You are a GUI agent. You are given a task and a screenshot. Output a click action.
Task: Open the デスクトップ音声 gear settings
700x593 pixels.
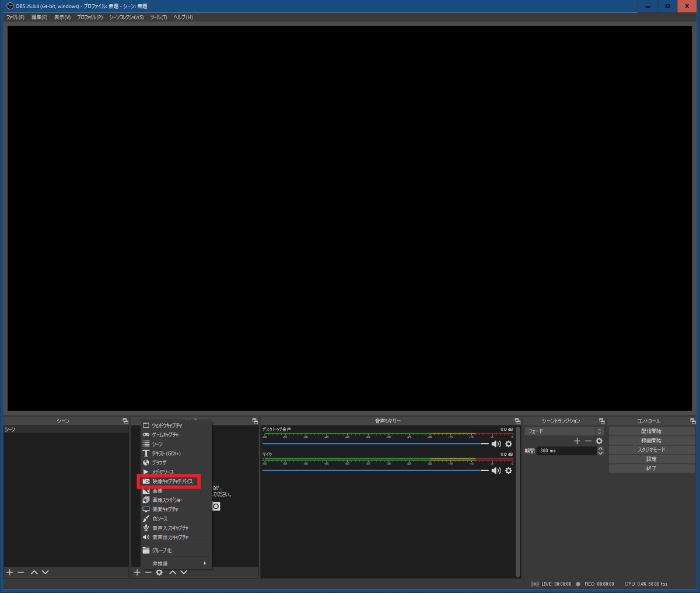pos(509,444)
